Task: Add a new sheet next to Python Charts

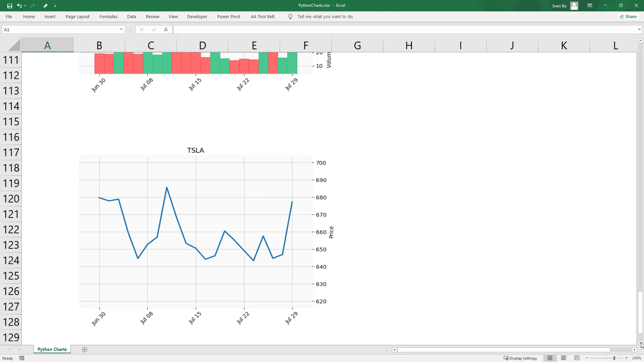Action: point(85,350)
